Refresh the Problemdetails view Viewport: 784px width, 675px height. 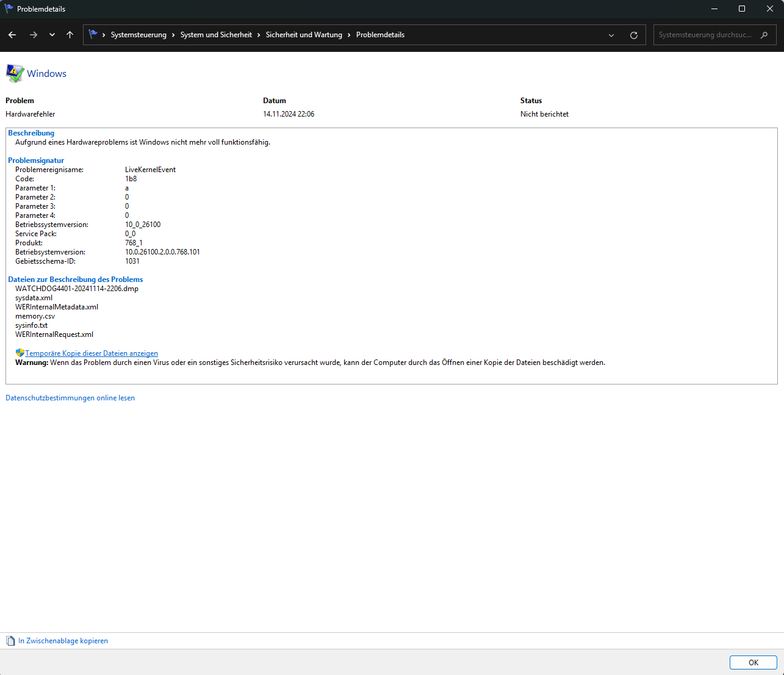click(x=634, y=35)
